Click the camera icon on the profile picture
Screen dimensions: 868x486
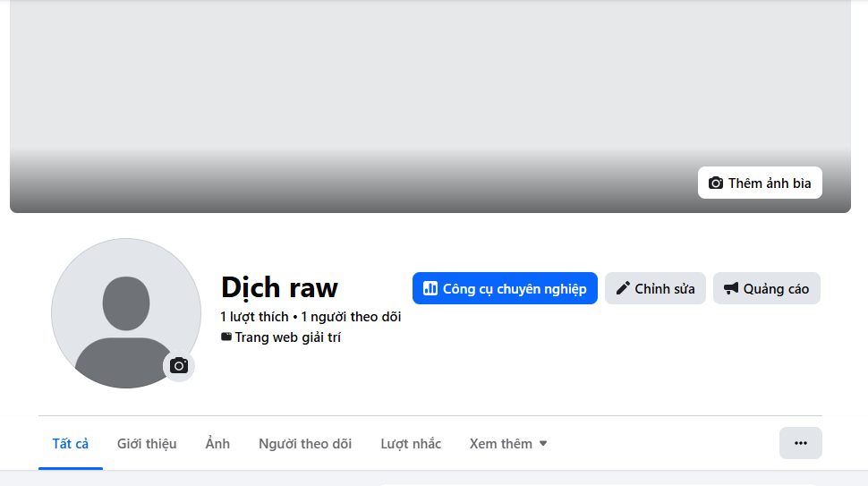tap(179, 366)
